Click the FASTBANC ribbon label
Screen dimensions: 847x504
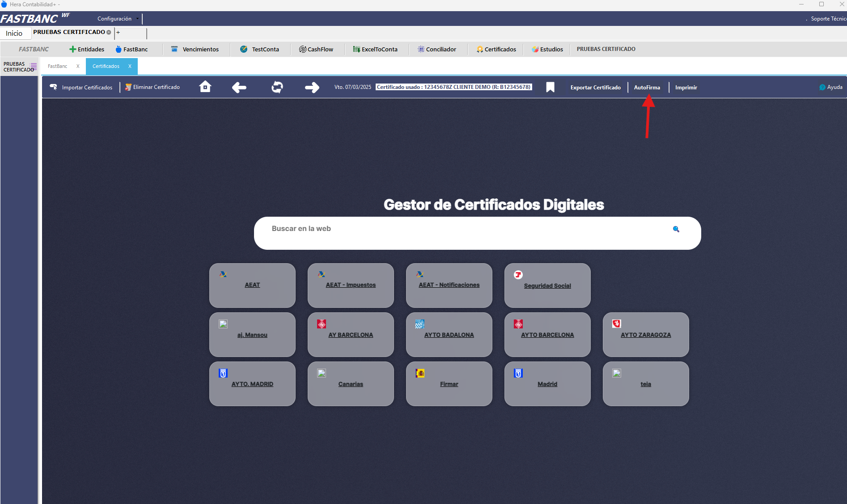tap(34, 49)
